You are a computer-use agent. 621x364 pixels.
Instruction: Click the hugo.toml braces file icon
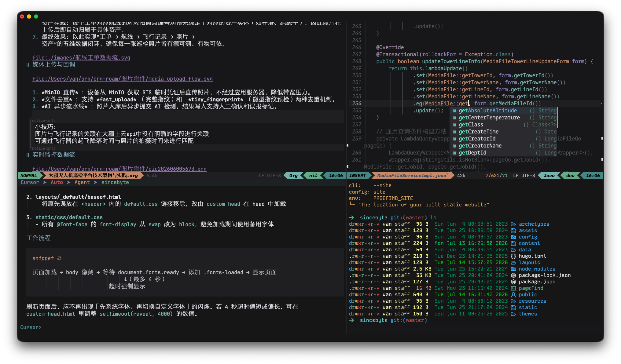tap(513, 256)
